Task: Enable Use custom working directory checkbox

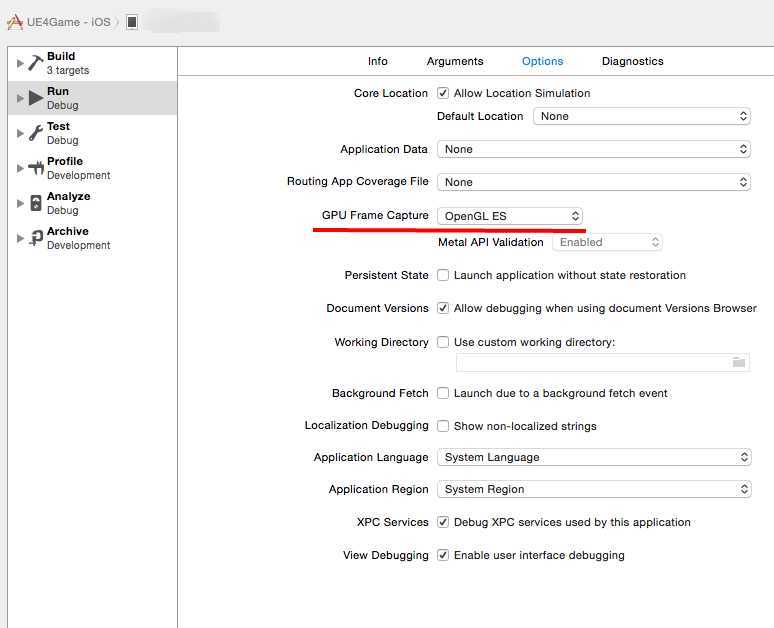Action: pyautogui.click(x=443, y=342)
